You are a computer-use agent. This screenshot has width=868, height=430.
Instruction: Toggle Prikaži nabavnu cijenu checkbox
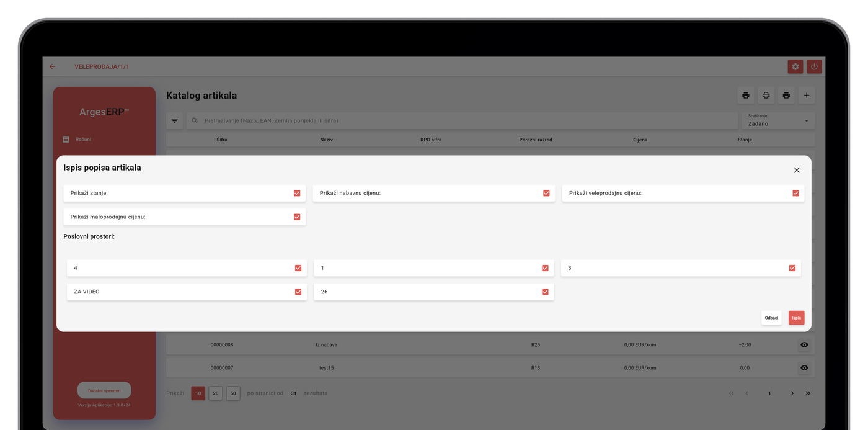tap(546, 193)
